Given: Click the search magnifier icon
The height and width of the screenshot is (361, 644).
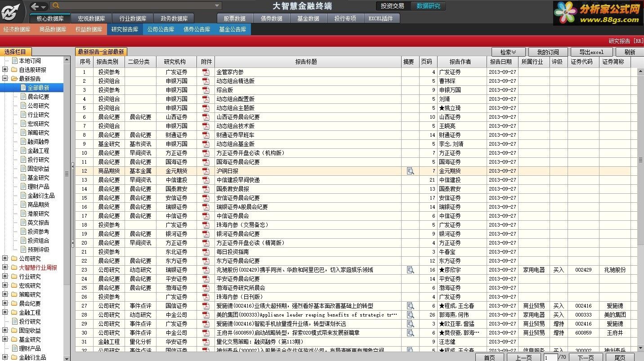Looking at the screenshot, I should [56, 6].
